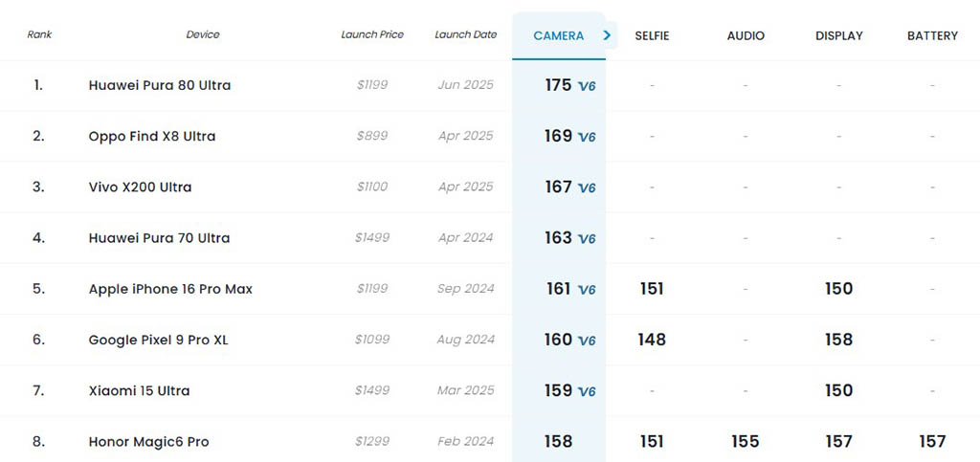Image resolution: width=980 pixels, height=462 pixels.
Task: Click the V6 icon beside iPhone 16 Pro Max score
Action: (587, 290)
